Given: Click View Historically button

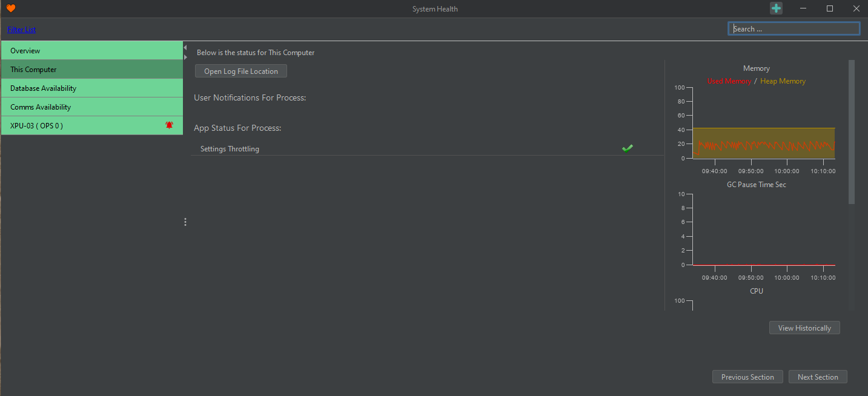Looking at the screenshot, I should pos(804,328).
